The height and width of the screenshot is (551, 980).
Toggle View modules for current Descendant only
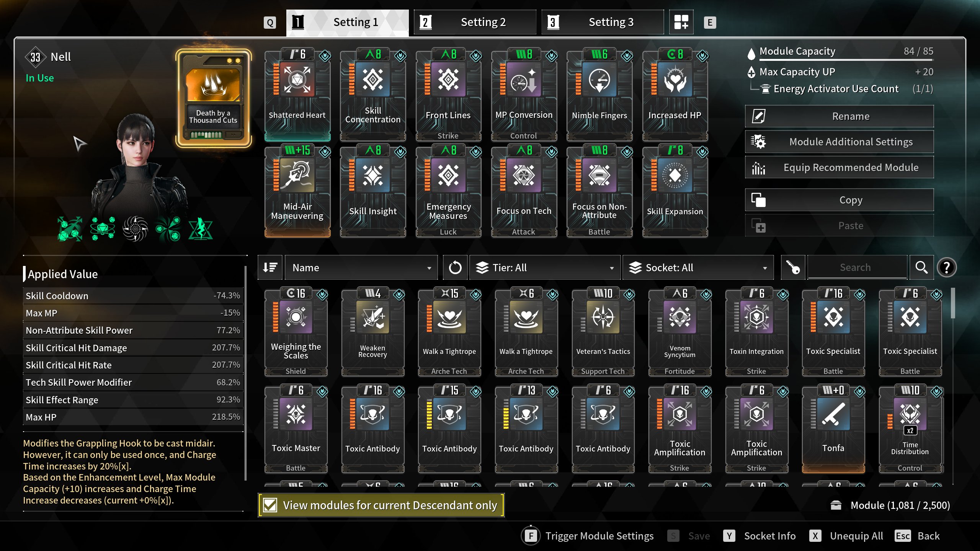point(381,505)
